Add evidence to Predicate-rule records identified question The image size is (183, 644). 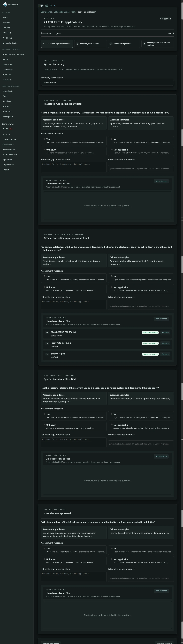(161, 181)
